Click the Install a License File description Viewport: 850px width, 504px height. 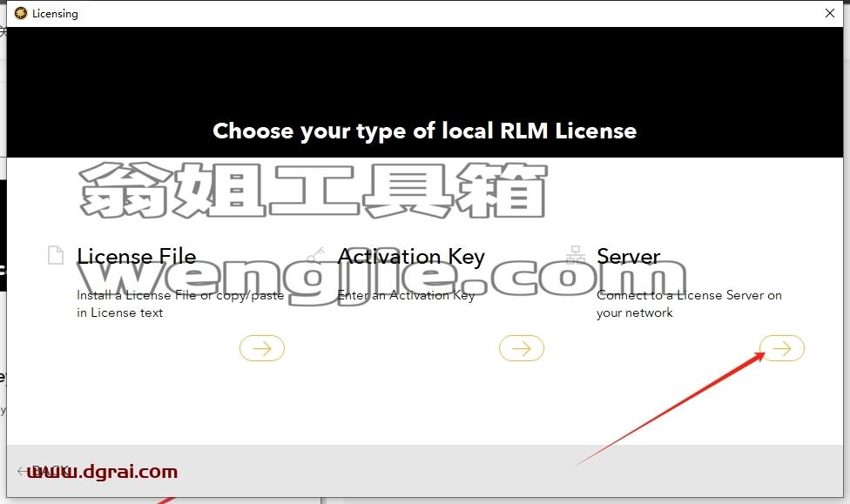click(180, 304)
